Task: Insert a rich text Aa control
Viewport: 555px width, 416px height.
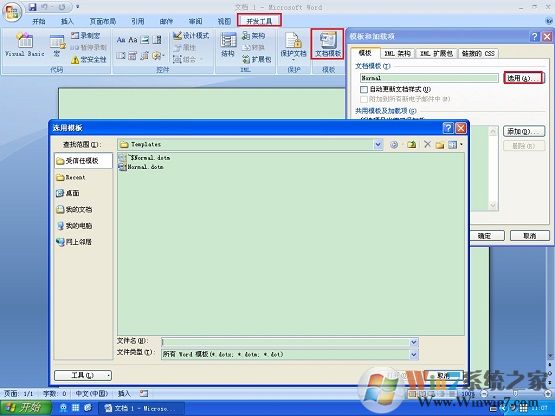Action: (121, 40)
